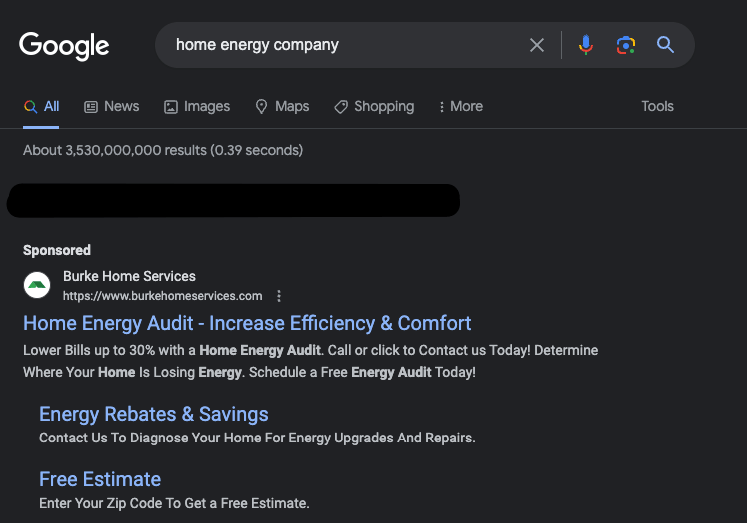
Task: Visit the burkehomeservices.com URL
Action: (x=162, y=296)
